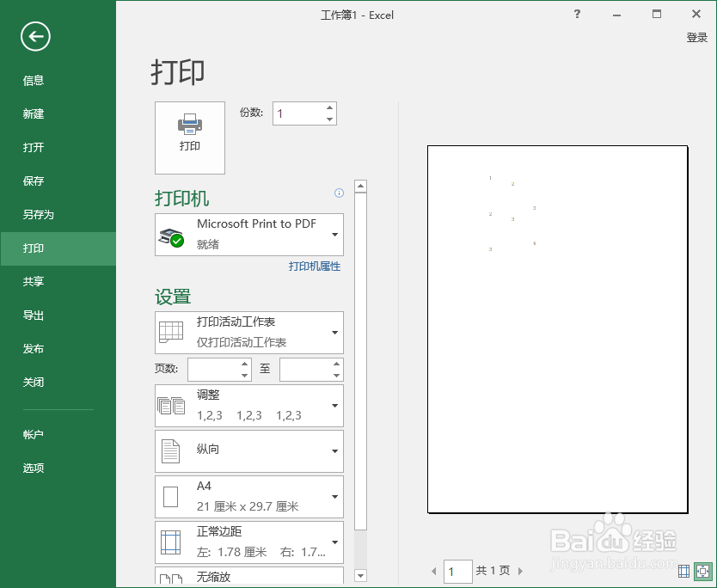Select 打开 in the sidebar

click(x=58, y=147)
